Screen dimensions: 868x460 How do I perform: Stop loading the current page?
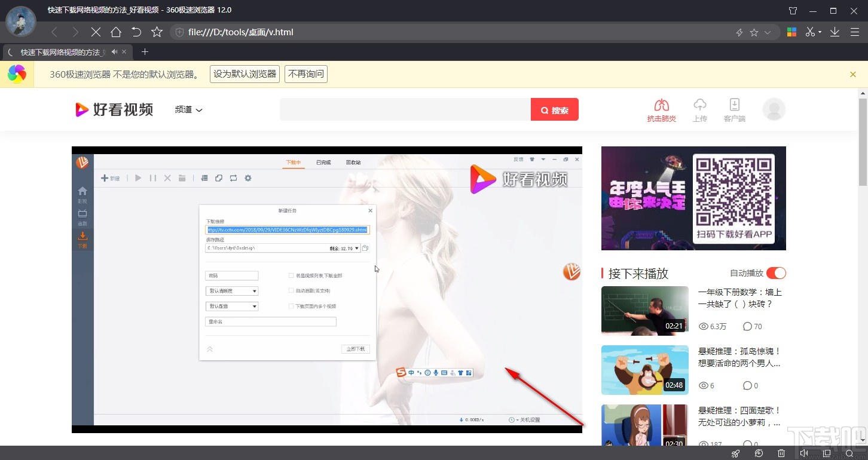point(95,32)
